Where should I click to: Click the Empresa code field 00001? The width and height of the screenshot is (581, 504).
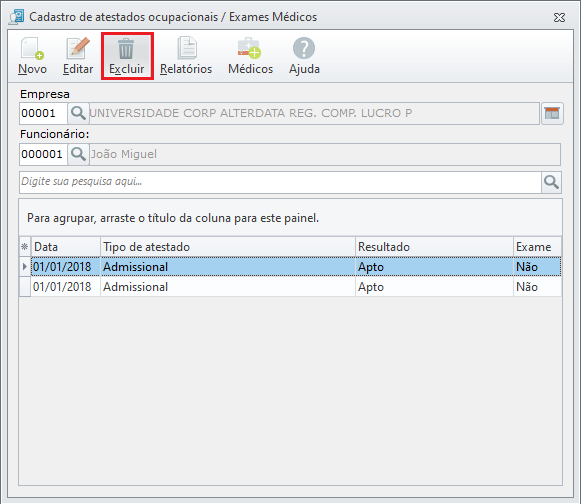[x=43, y=113]
